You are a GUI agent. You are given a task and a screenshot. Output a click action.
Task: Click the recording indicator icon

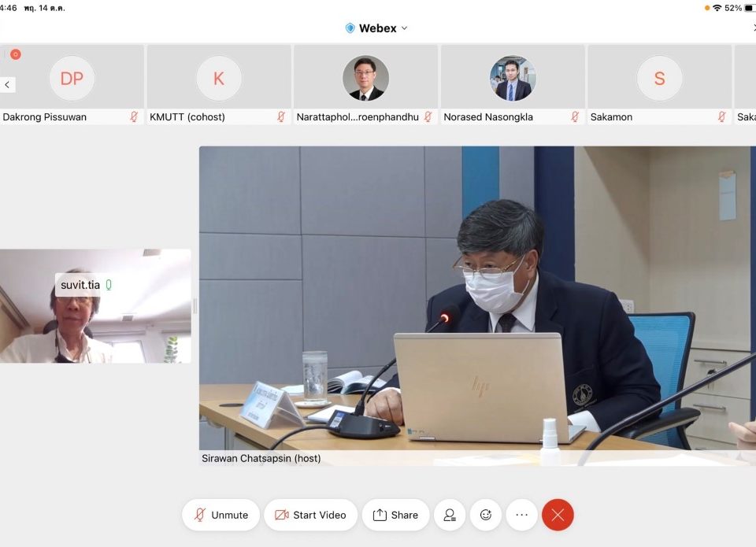tap(15, 54)
